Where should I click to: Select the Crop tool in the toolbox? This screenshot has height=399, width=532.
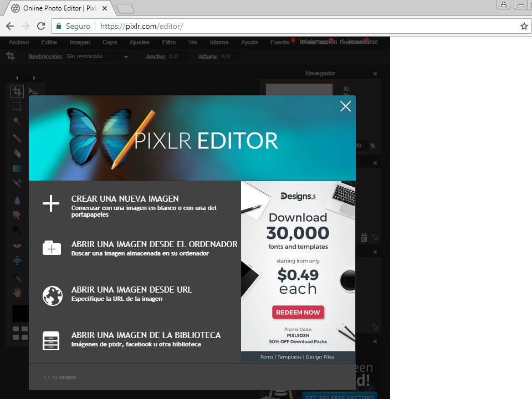17,91
